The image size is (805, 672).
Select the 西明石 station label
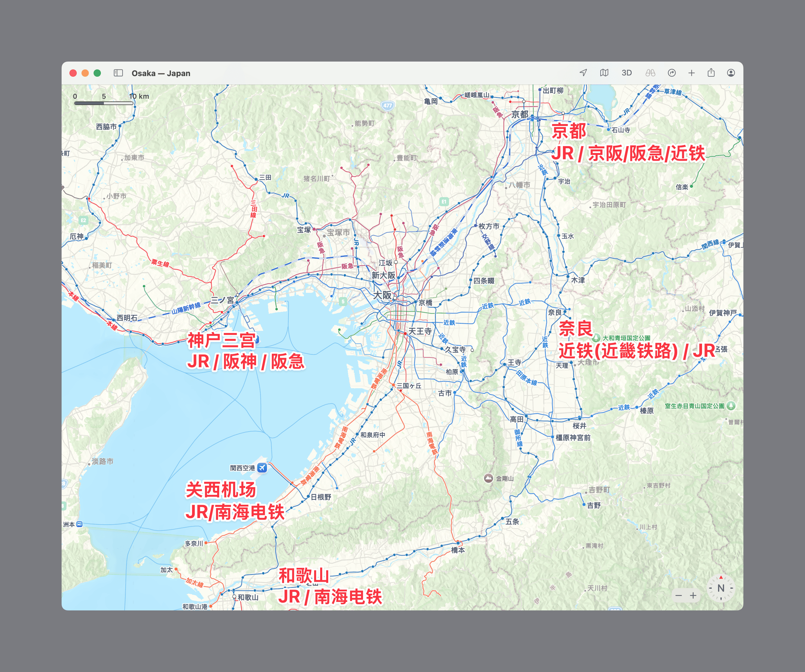tap(127, 318)
